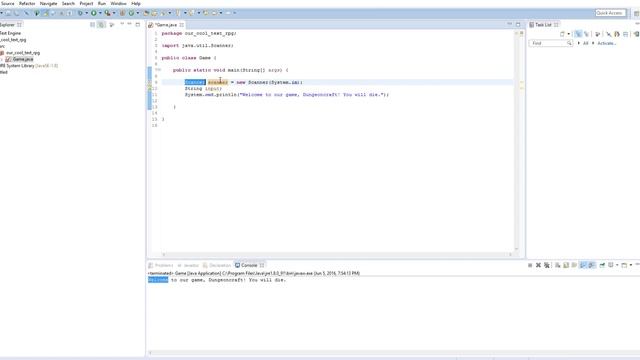This screenshot has height=360, width=640.
Task: Open the Debug dropdown arrow
Action: (x=87, y=13)
